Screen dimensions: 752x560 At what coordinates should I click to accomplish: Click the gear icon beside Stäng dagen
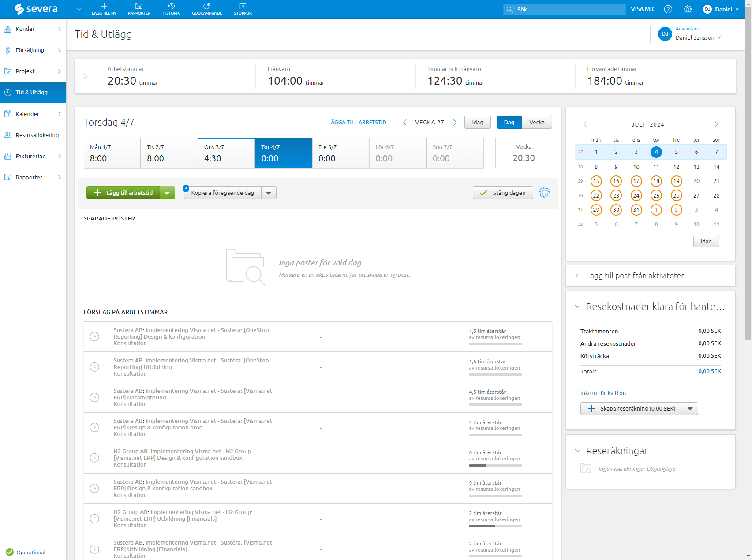coord(544,192)
